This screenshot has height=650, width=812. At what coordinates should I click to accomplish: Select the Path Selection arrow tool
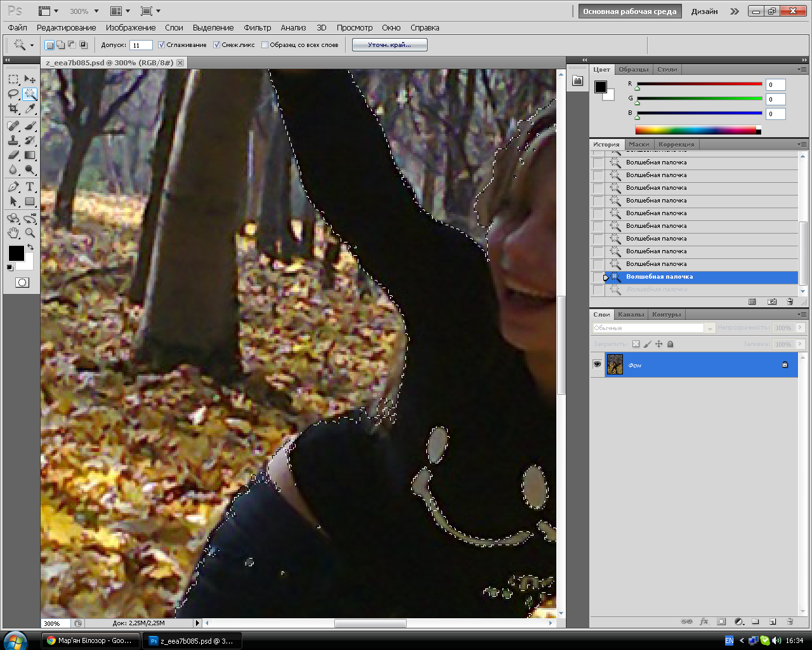pos(13,201)
